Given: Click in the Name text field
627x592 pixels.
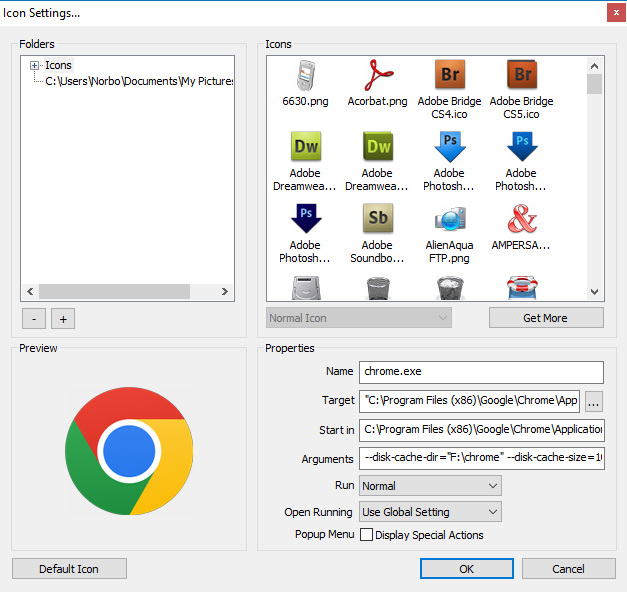Looking at the screenshot, I should pos(481,372).
